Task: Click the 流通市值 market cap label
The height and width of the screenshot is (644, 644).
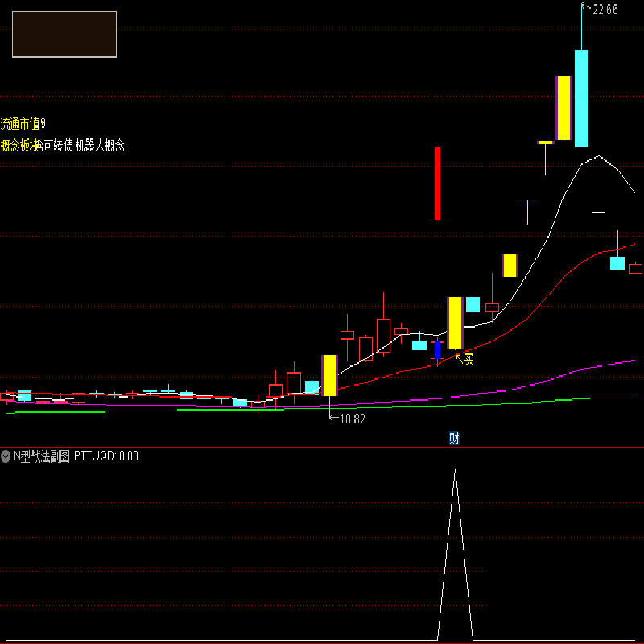Action: click(20, 123)
